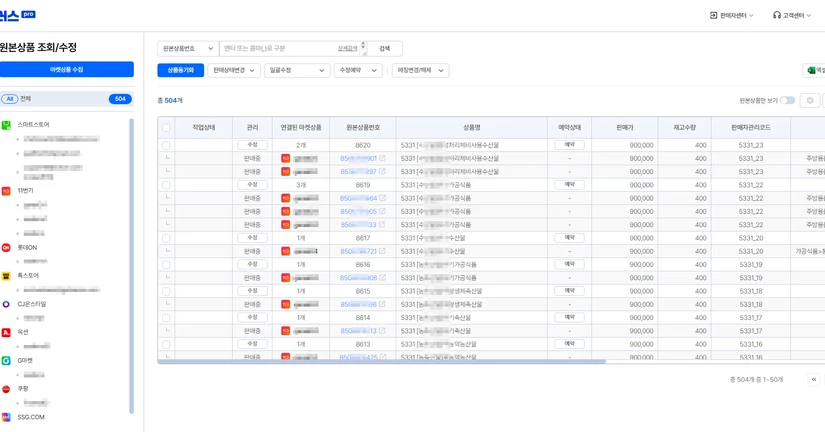This screenshot has height=432, width=825.
Task: Check the checkbox for product 8613
Action: pos(166,344)
